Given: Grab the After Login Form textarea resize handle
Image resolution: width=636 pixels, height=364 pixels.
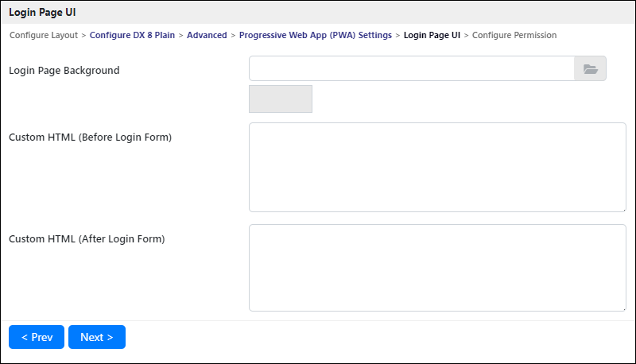Looking at the screenshot, I should pyautogui.click(x=624, y=309).
